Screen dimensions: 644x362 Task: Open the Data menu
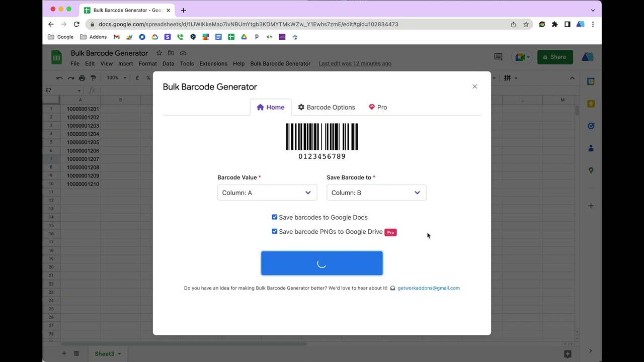(168, 64)
